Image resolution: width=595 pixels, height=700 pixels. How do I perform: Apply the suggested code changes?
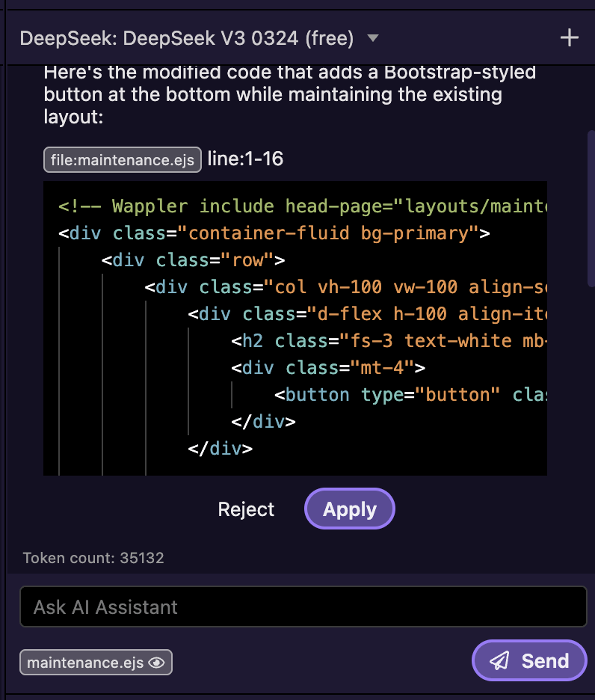point(349,509)
